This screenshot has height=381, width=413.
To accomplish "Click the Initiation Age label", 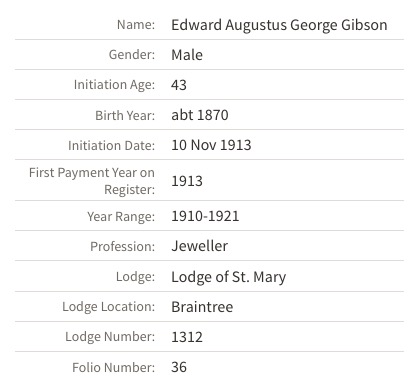I will click(114, 85).
